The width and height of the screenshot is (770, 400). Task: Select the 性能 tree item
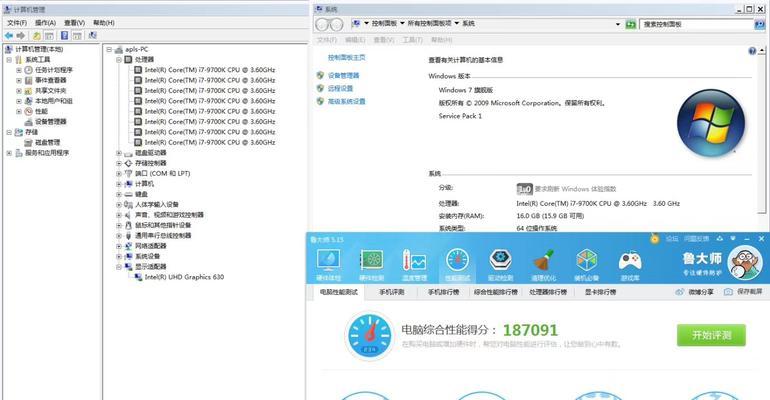[x=41, y=111]
